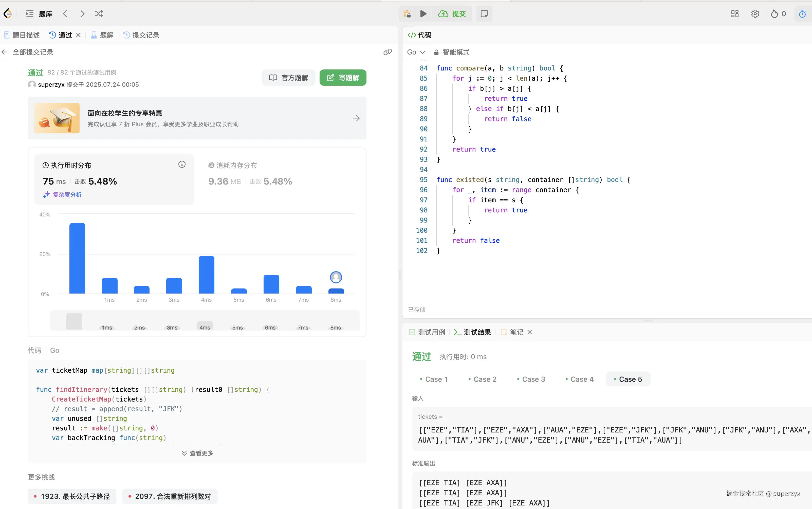Click the tickets input value box
812x509 pixels.
coord(612,429)
